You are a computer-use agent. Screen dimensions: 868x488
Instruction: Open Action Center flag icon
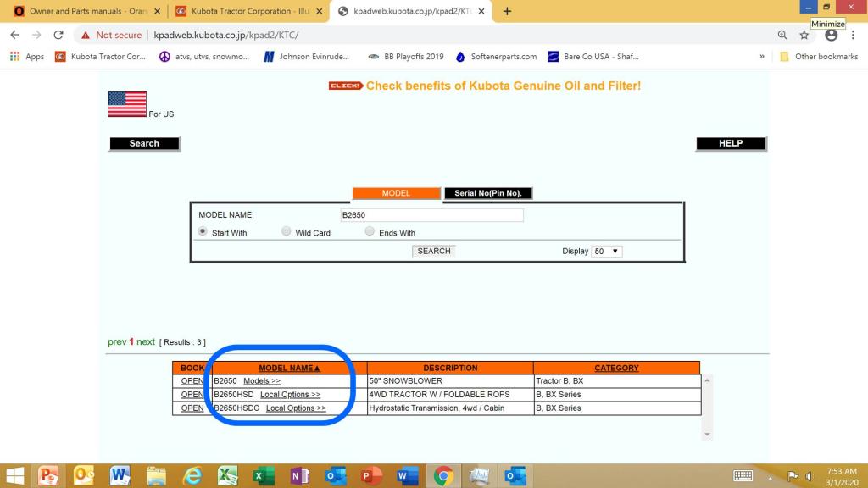coord(793,476)
